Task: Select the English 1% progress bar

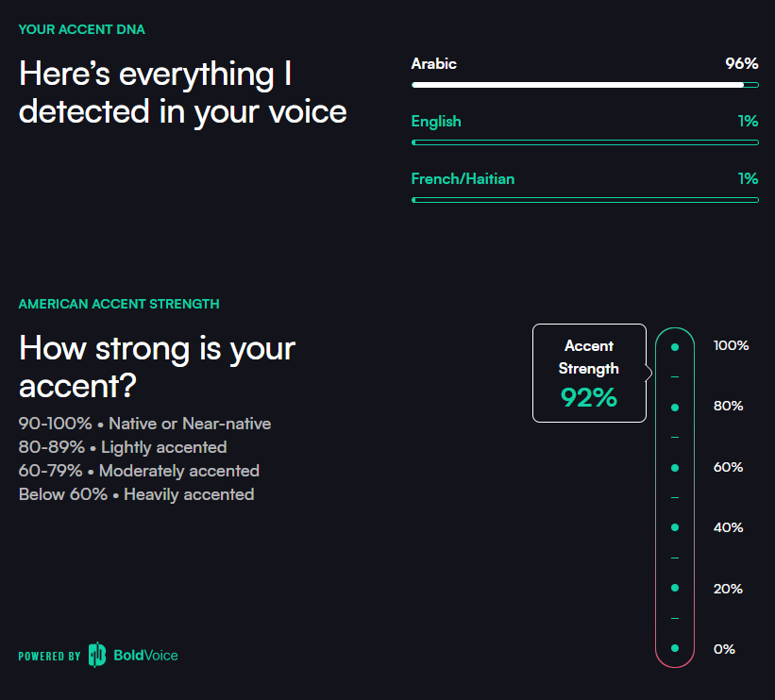Action: coord(584,142)
